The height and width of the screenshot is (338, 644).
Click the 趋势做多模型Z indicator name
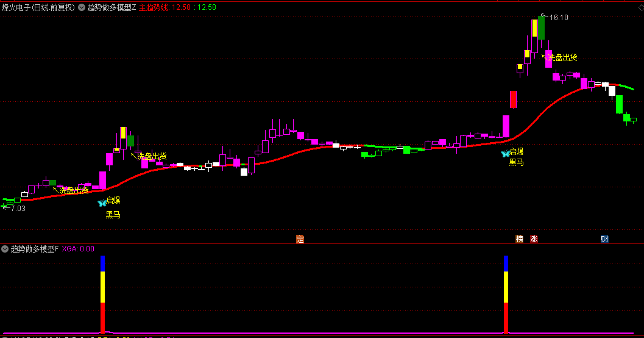point(111,7)
